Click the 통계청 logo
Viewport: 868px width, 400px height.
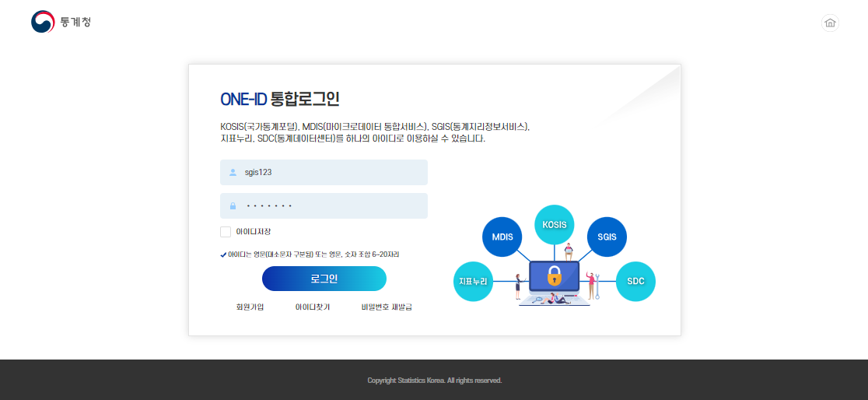pos(61,22)
